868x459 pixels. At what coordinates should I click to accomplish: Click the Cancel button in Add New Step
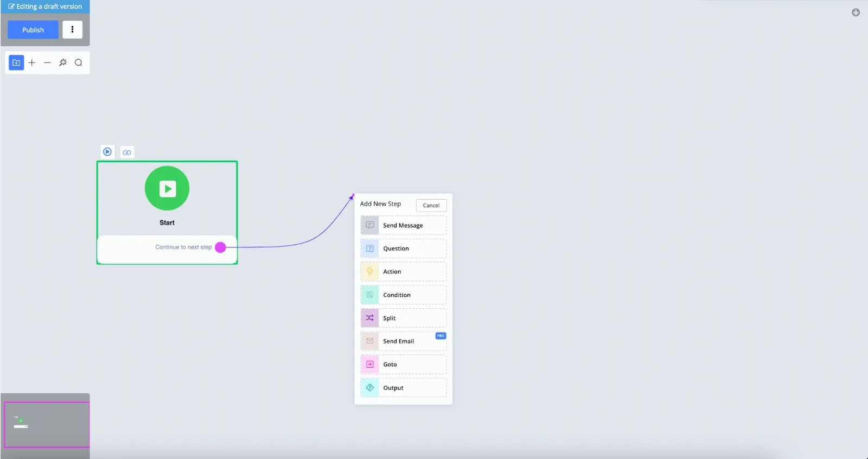click(x=431, y=205)
